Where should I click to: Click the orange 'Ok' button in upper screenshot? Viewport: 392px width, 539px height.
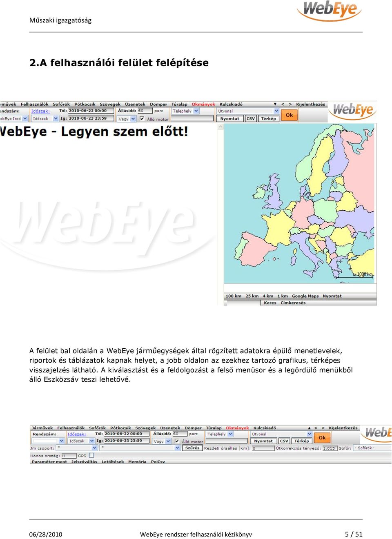[289, 115]
